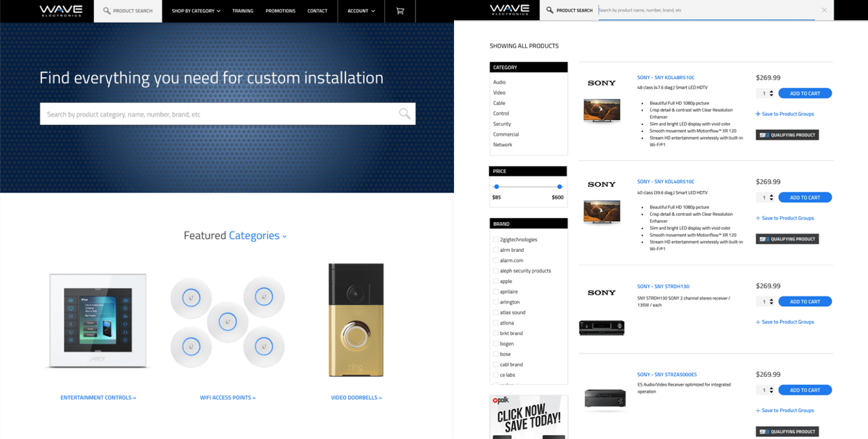Click Qualifying Product badge for SNY KDL48R510C
Image resolution: width=868 pixels, height=439 pixels.
click(787, 135)
